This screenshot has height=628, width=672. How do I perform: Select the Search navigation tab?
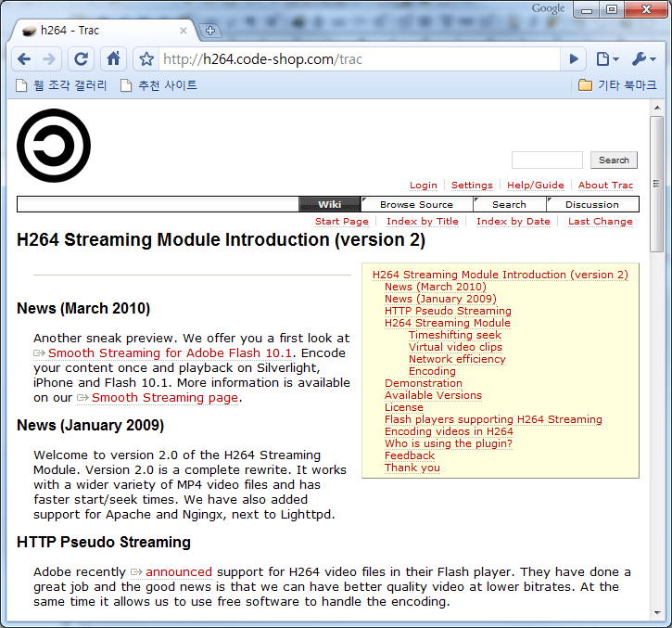[x=509, y=204]
